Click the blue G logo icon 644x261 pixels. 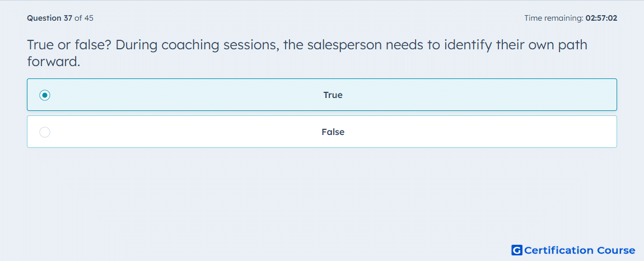(517, 250)
